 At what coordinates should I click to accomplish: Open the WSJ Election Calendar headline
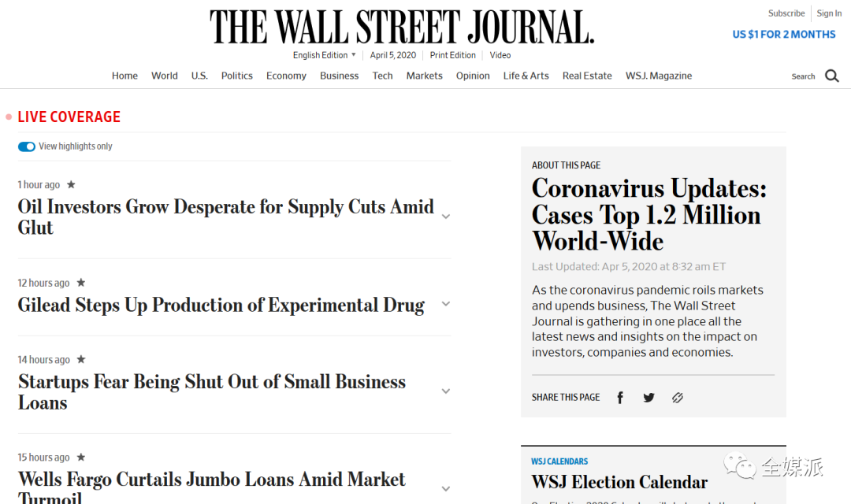click(619, 482)
